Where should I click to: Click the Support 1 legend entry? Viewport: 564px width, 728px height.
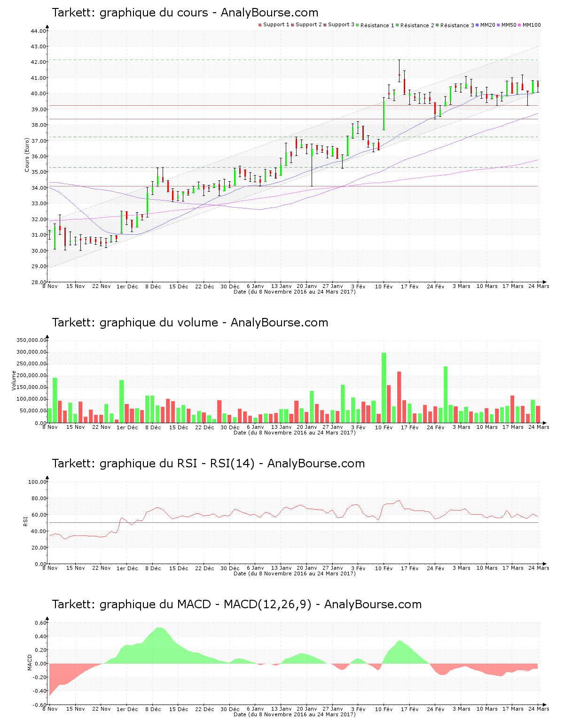274,25
